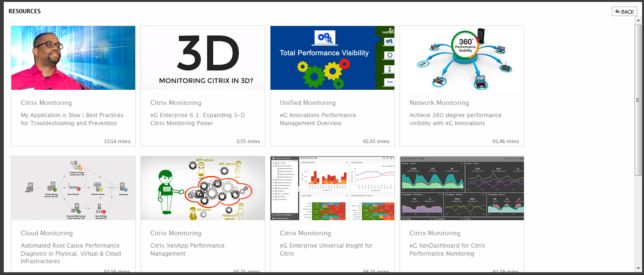Click the '01.46 mins' duration
Image resolution: width=644 pixels, height=275 pixels.
(506, 141)
